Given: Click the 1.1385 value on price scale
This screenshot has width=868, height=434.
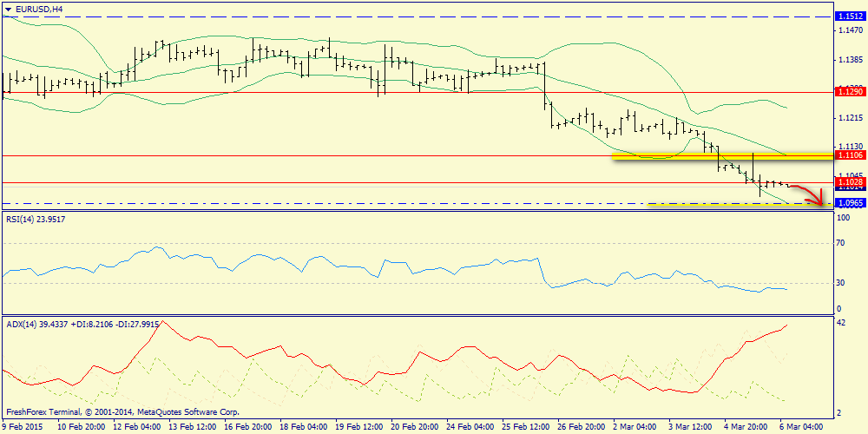Looking at the screenshot, I should click(851, 58).
